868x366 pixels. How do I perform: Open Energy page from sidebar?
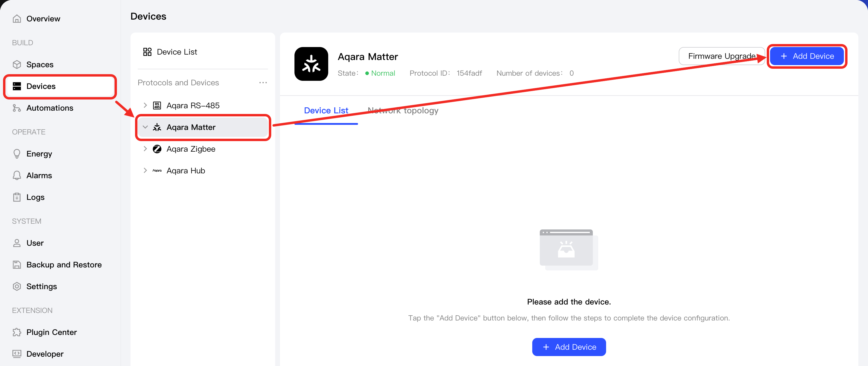tap(39, 154)
